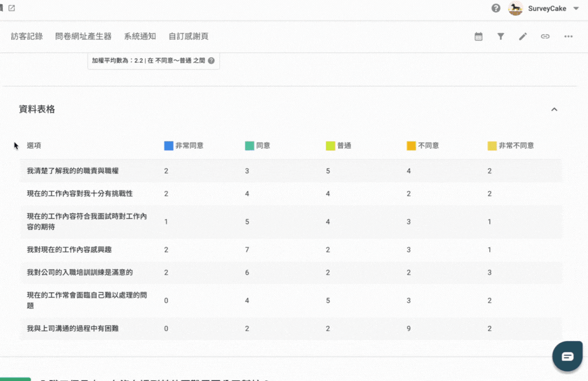Screen dimensions: 588x381
Task: Open the SurveyCake account dropdown arrow
Action: [x=576, y=8]
